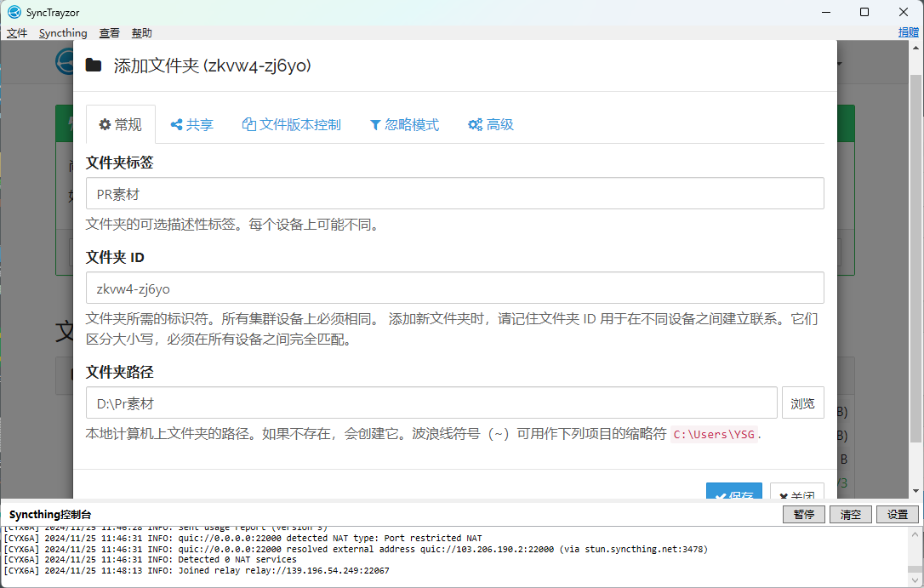
Task: Click the console log scrollbar up arrow
Action: tap(915, 534)
